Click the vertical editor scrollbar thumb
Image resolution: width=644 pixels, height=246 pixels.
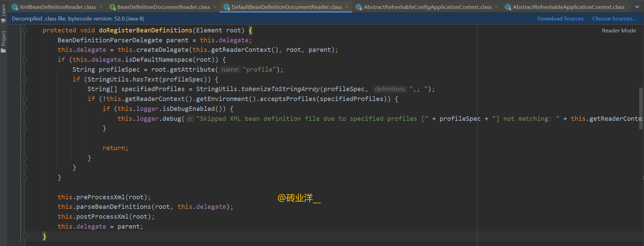641,108
